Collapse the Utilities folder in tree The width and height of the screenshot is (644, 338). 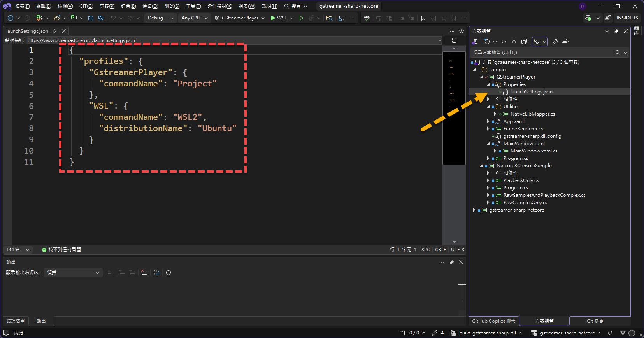pyautogui.click(x=488, y=107)
